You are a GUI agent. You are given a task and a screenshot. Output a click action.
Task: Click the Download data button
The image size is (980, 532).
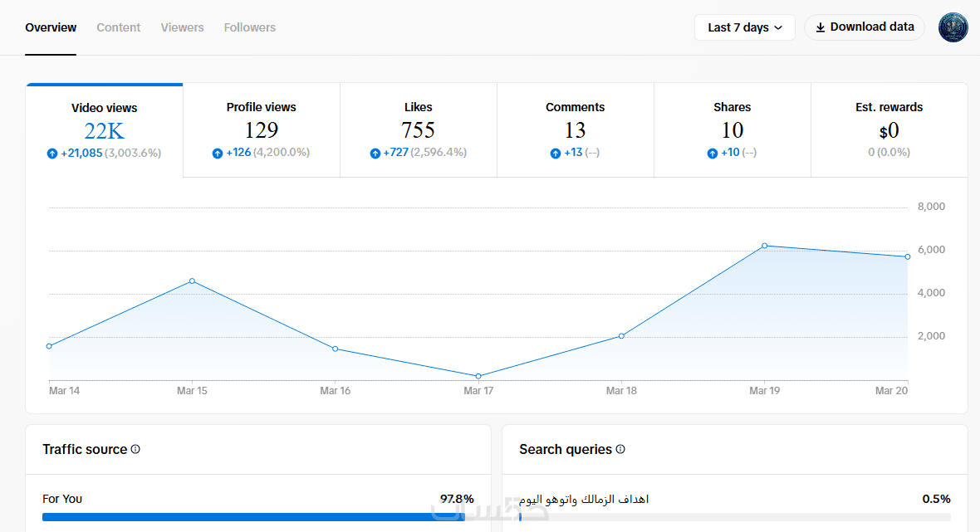[865, 27]
